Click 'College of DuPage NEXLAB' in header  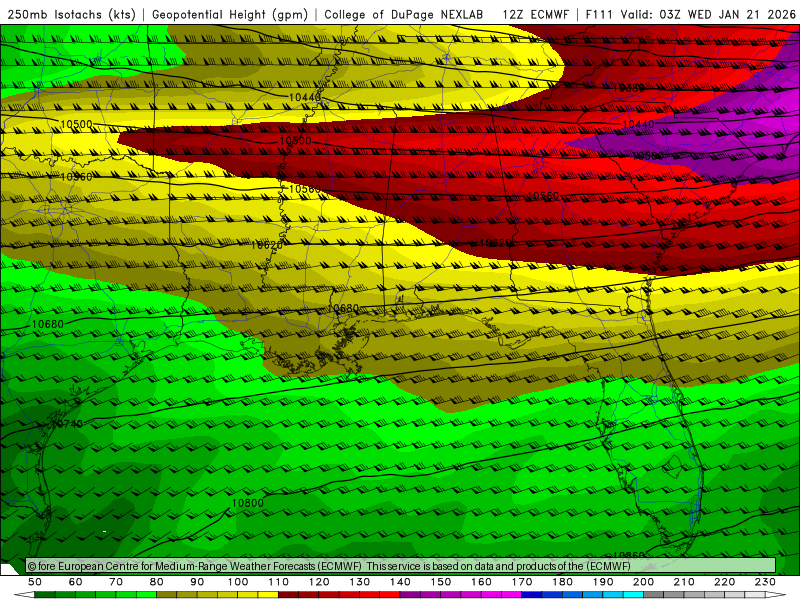click(404, 14)
